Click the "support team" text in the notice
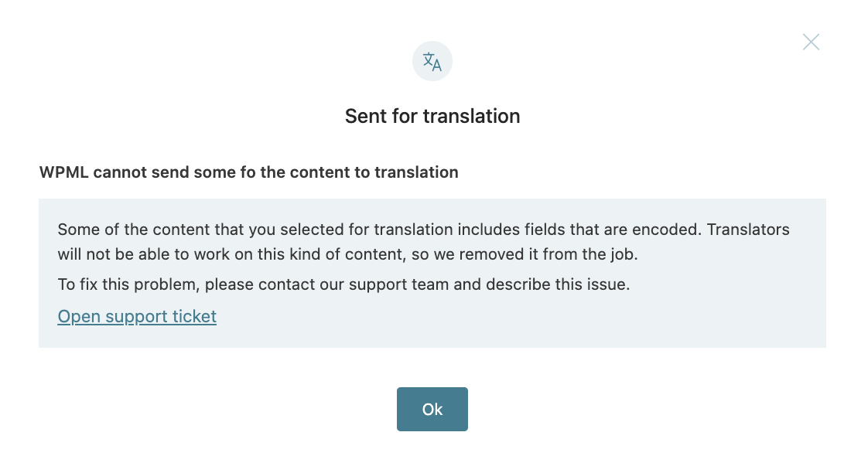868x473 pixels. point(401,284)
